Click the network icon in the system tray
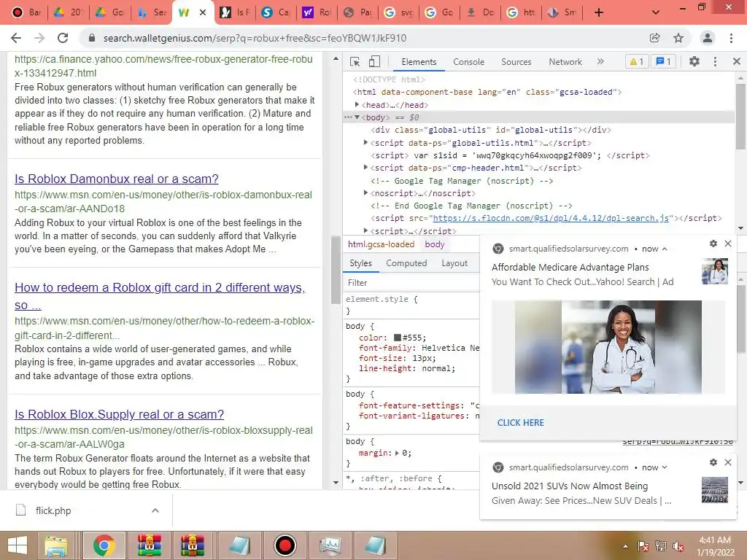Image resolution: width=747 pixels, height=560 pixels. 661,547
